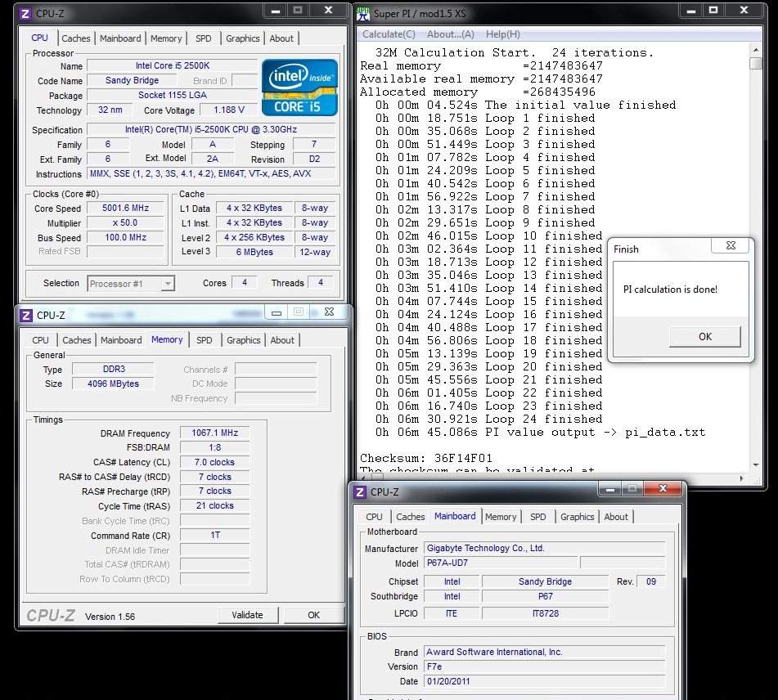The height and width of the screenshot is (700, 778).
Task: Click the '100.0 MHz' bus speed value
Action: [125, 237]
